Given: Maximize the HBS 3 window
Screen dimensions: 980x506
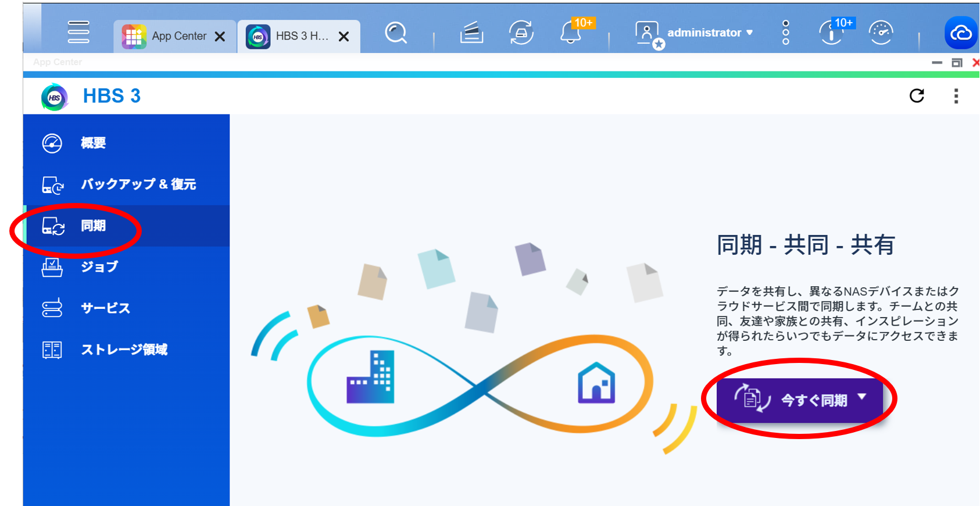Looking at the screenshot, I should pyautogui.click(x=957, y=62).
